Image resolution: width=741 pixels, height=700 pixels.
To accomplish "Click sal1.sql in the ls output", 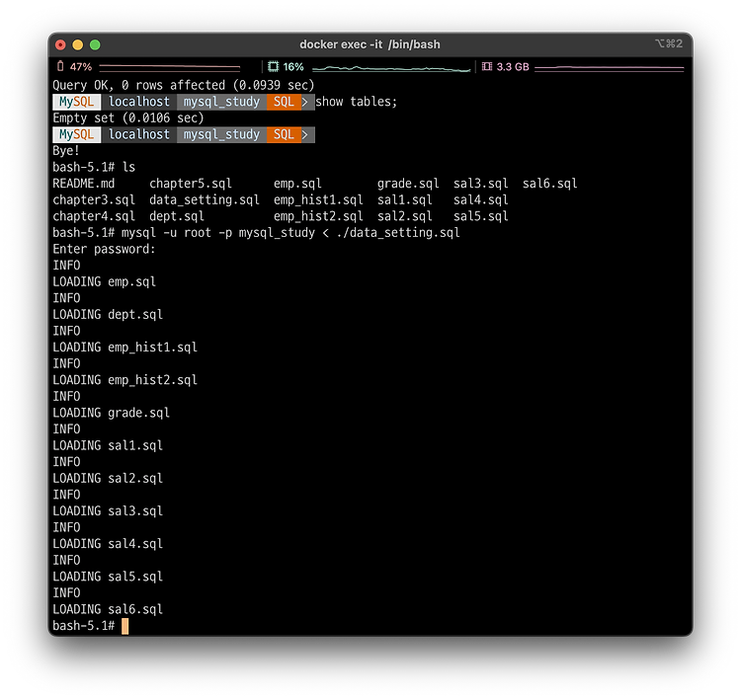I will pyautogui.click(x=404, y=200).
